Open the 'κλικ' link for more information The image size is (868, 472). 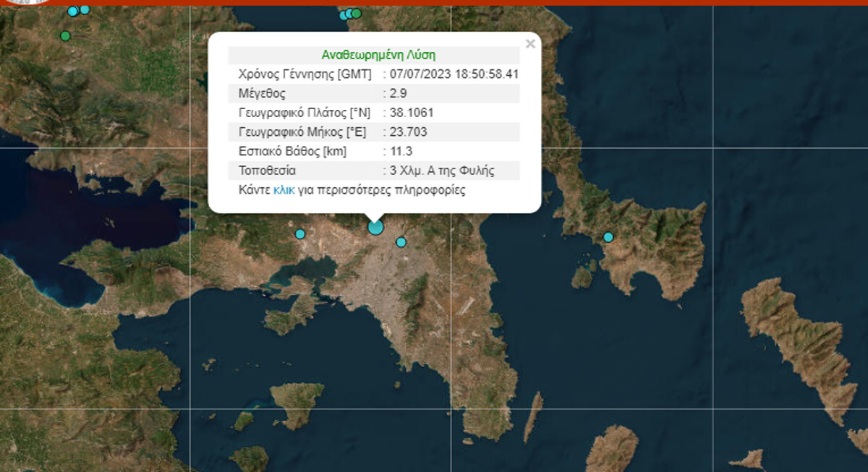pyautogui.click(x=284, y=191)
